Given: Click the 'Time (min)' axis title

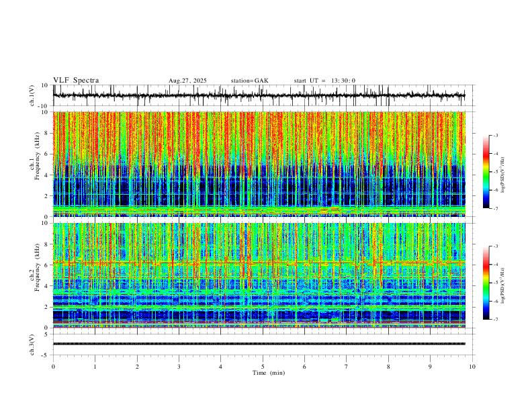Looking at the screenshot, I should [x=269, y=373].
